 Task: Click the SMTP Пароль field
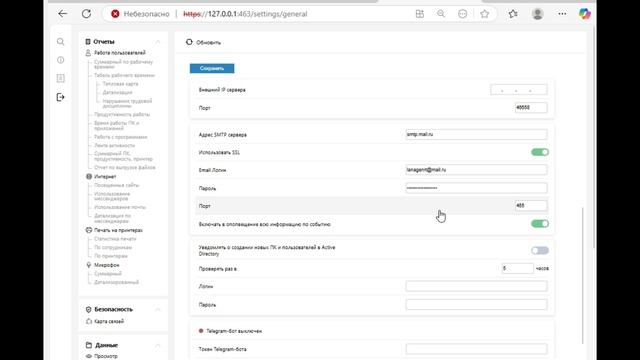click(x=476, y=188)
